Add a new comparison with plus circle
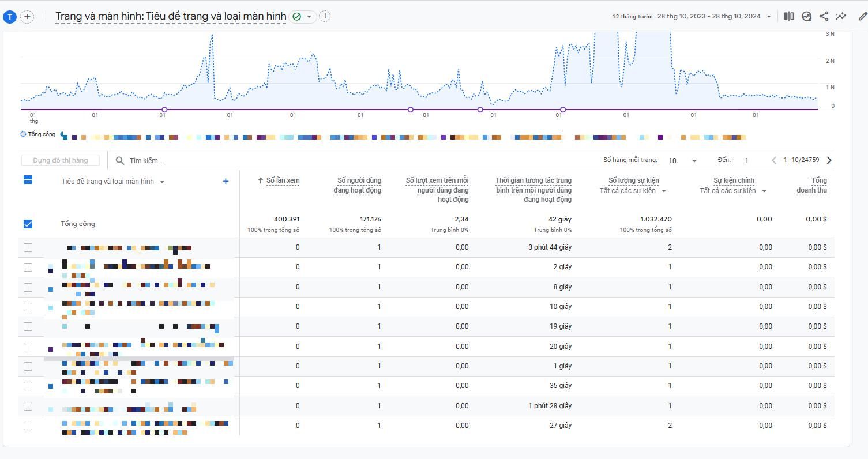 tap(27, 17)
